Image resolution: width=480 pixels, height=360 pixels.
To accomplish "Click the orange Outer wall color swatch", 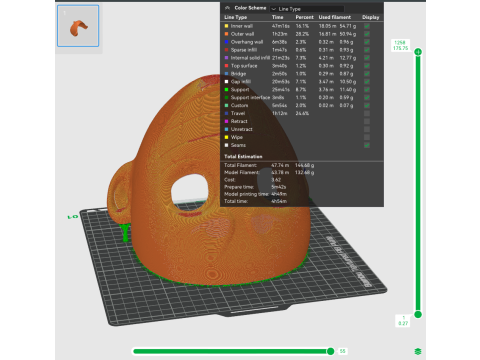I will pyautogui.click(x=226, y=34).
